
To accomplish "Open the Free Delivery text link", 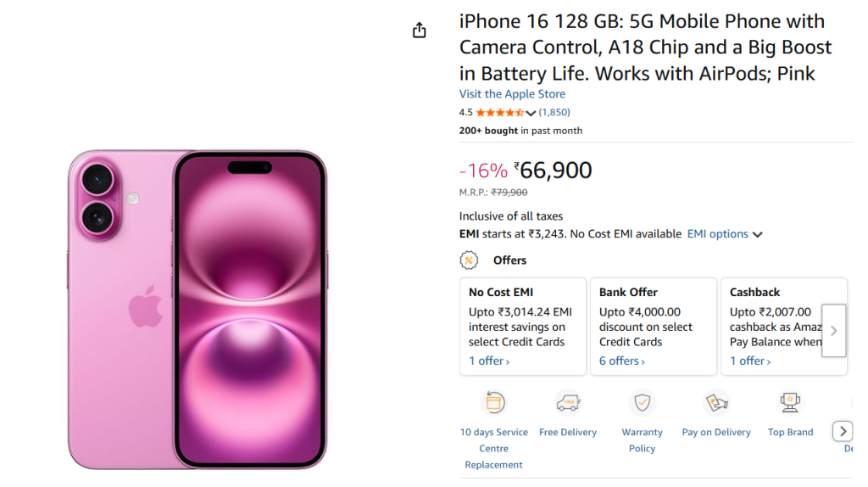I will pyautogui.click(x=568, y=432).
